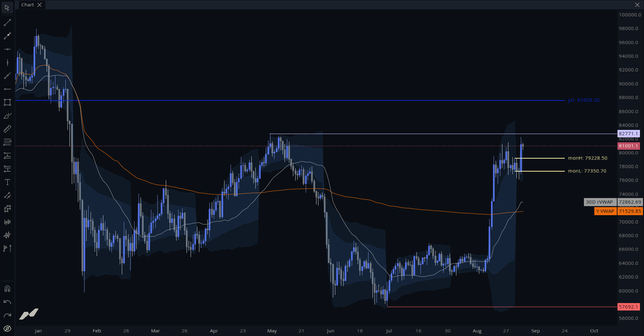
Task: Toggle magnet snap mode
Action: coord(7,289)
